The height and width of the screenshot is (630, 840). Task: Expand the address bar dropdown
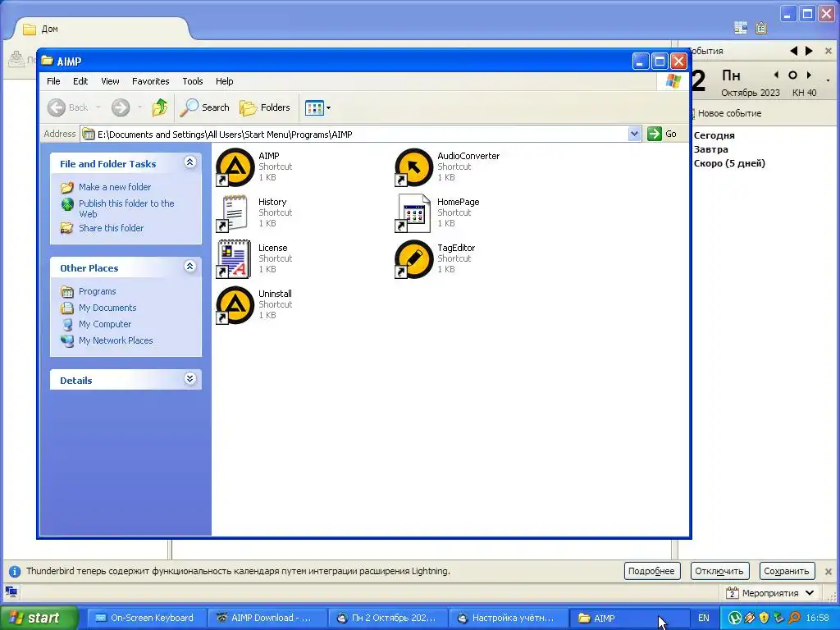coord(634,134)
